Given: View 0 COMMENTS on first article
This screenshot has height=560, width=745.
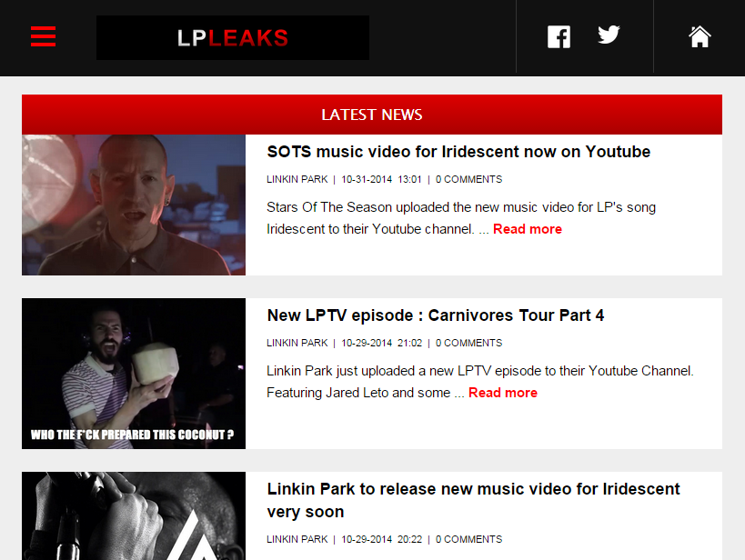Looking at the screenshot, I should (x=469, y=179).
